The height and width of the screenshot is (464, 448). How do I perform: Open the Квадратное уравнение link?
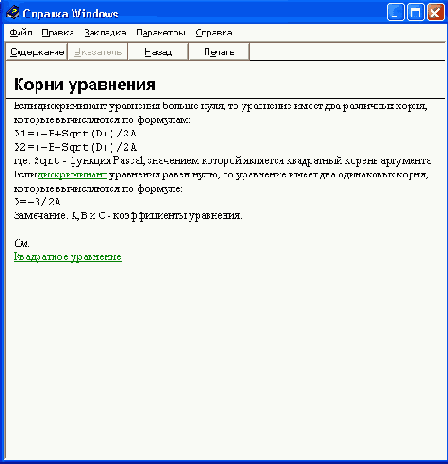coord(68,257)
